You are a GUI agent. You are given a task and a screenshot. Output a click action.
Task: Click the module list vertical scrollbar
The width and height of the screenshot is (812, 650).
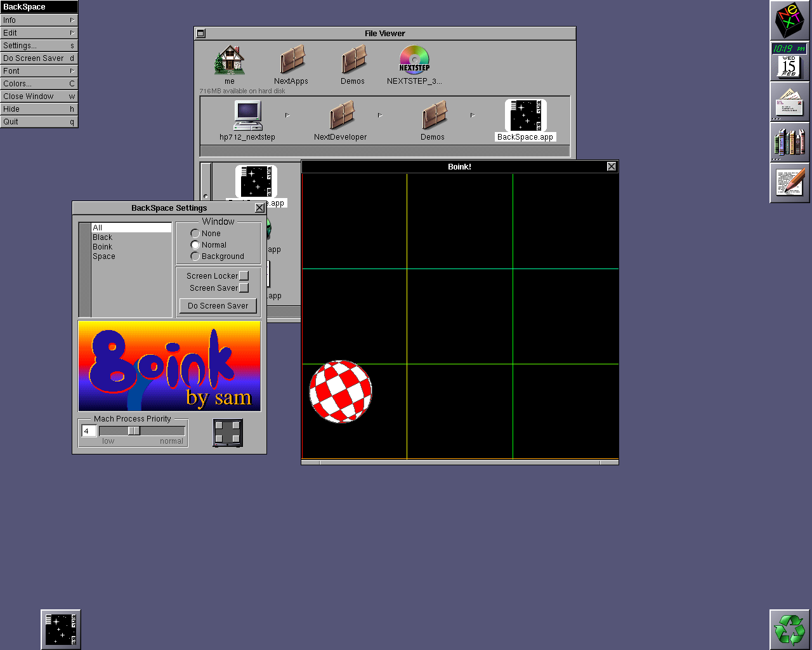(x=85, y=270)
